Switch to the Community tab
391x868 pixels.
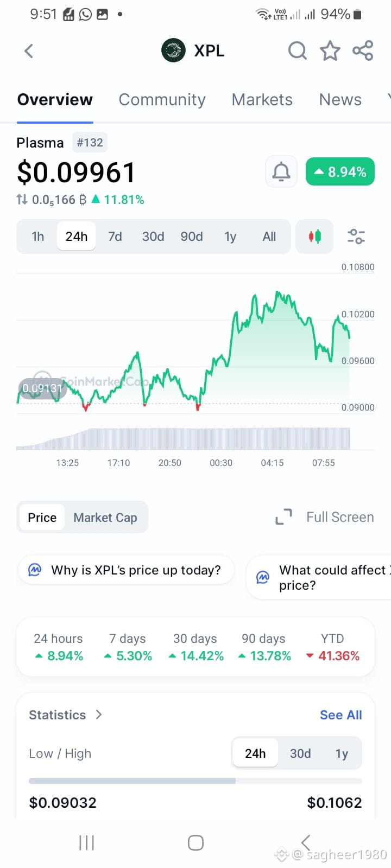point(162,100)
